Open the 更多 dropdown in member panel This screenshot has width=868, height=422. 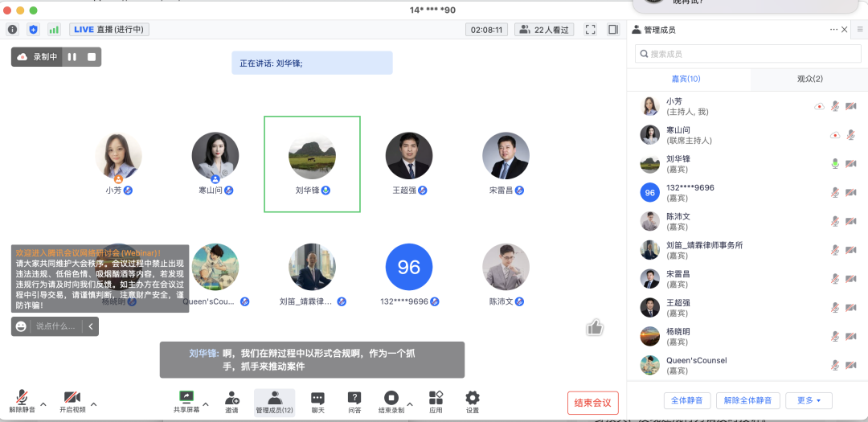pos(809,400)
